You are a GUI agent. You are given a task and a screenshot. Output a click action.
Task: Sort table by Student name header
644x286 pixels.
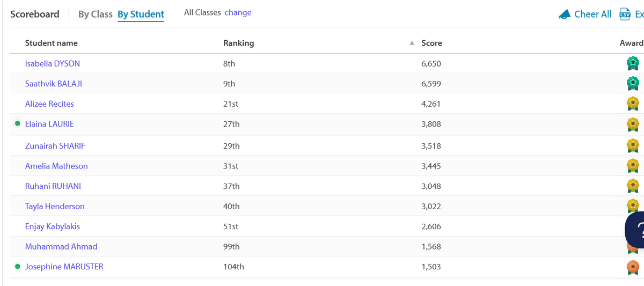tap(51, 43)
